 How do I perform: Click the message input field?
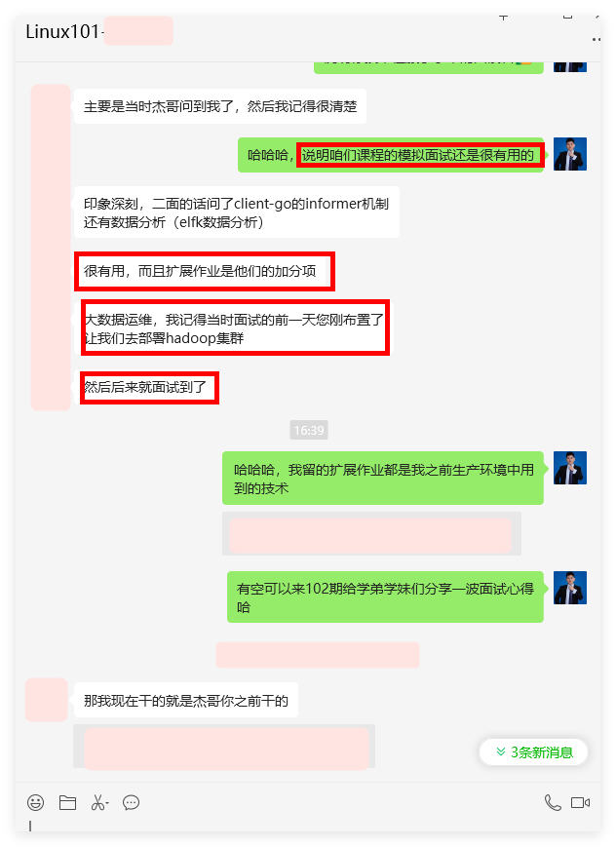[308, 826]
